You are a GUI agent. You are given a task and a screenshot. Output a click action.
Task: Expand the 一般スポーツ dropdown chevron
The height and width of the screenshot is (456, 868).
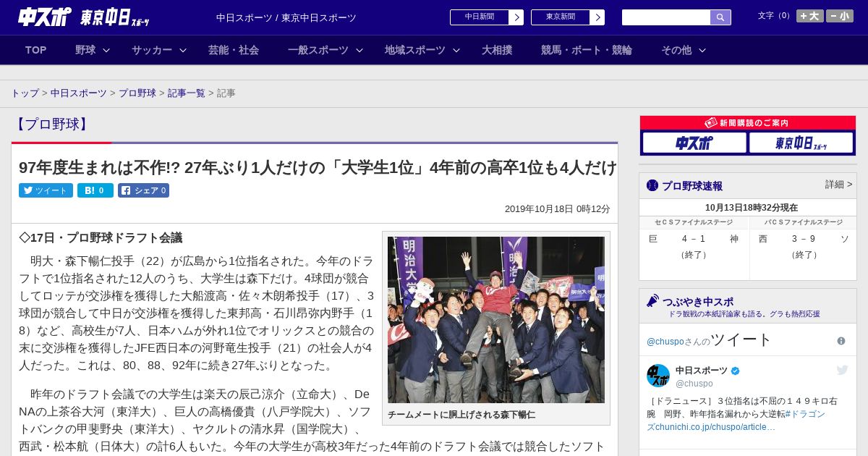point(359,50)
